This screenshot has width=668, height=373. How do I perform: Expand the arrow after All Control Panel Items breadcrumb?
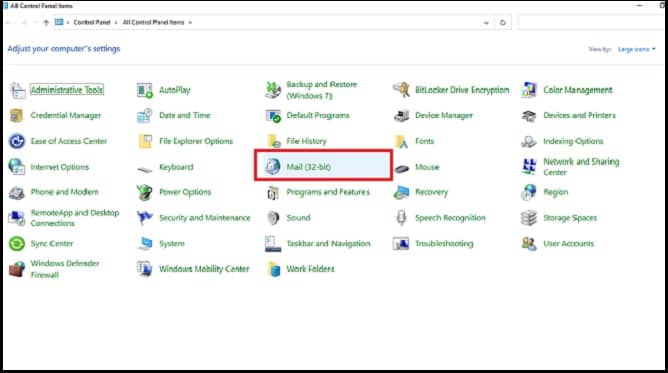tap(190, 23)
